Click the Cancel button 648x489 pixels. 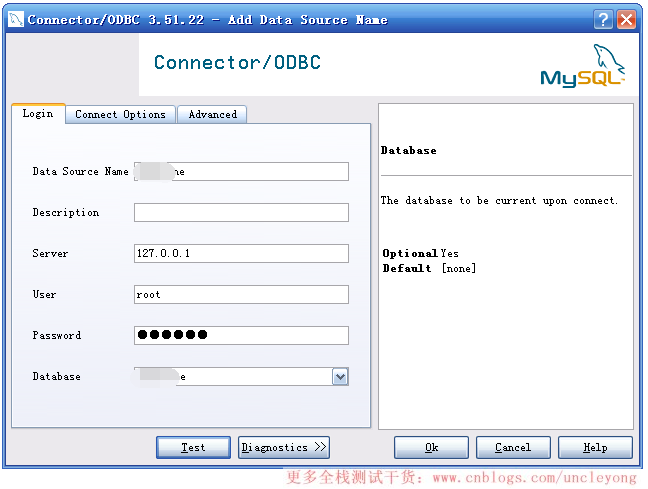tap(513, 447)
